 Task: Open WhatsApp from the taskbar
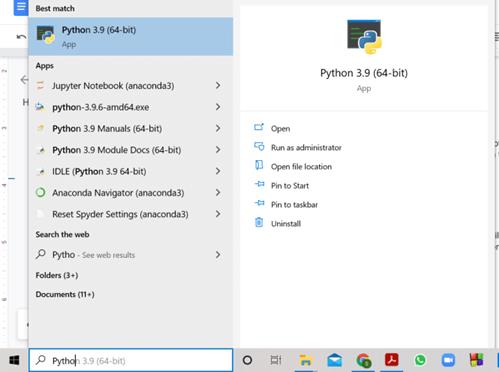[x=420, y=360]
